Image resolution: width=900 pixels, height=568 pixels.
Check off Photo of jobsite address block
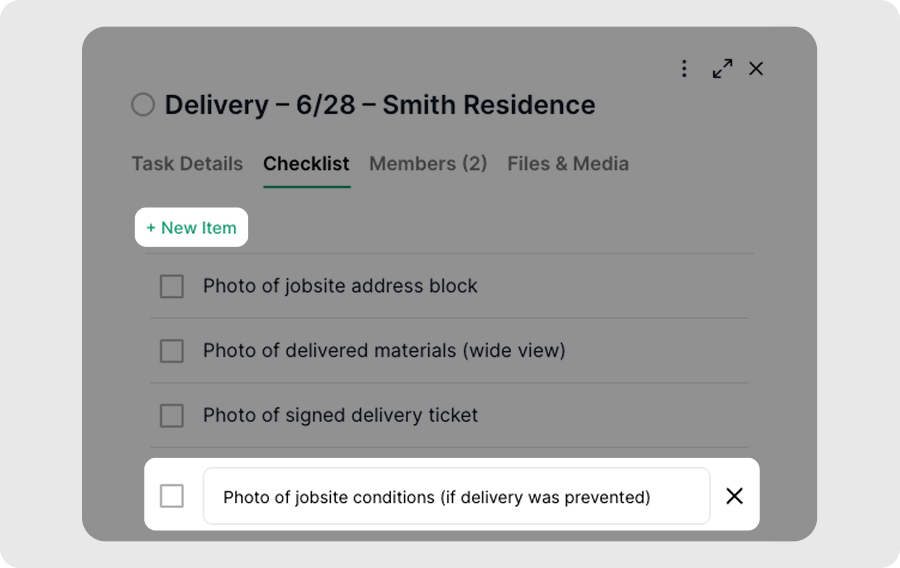(x=172, y=286)
